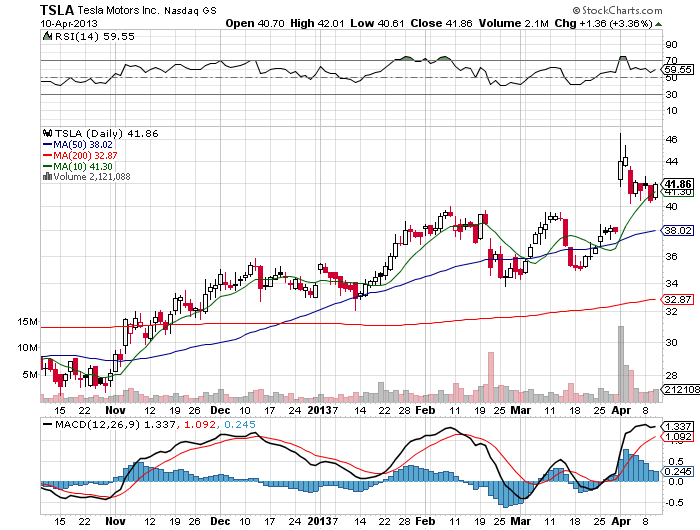Click 'Feb' on the price panel date axis

pyautogui.click(x=425, y=410)
